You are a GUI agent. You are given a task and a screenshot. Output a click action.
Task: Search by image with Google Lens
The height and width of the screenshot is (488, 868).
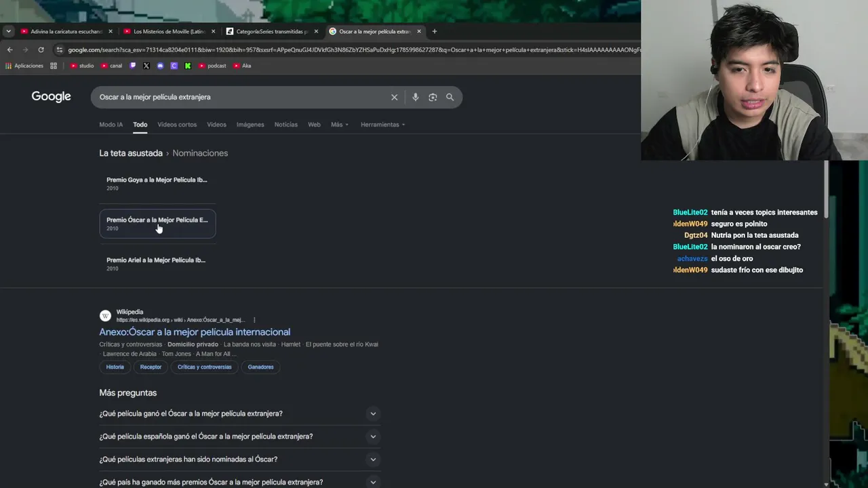pos(433,97)
